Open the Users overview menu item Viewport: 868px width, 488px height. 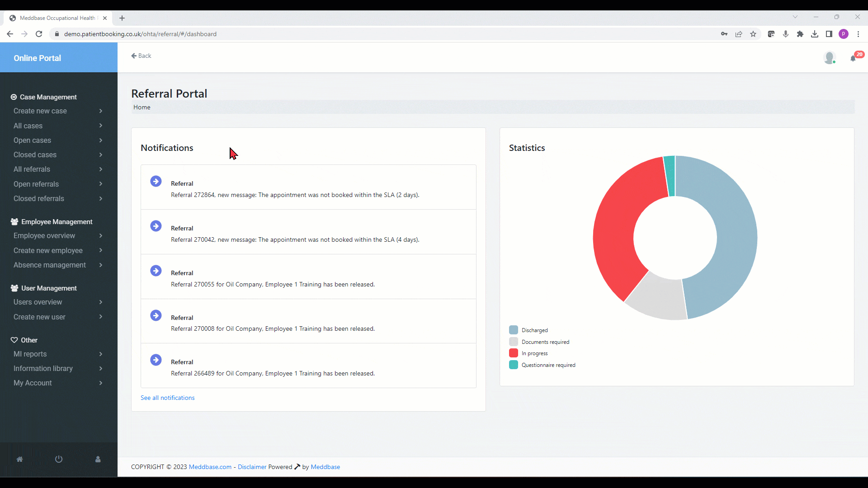(x=38, y=302)
